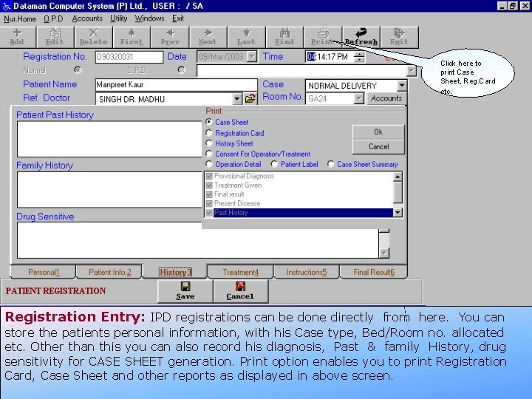Go to Next record toolbar icon
532x399 pixels.
[x=208, y=37]
